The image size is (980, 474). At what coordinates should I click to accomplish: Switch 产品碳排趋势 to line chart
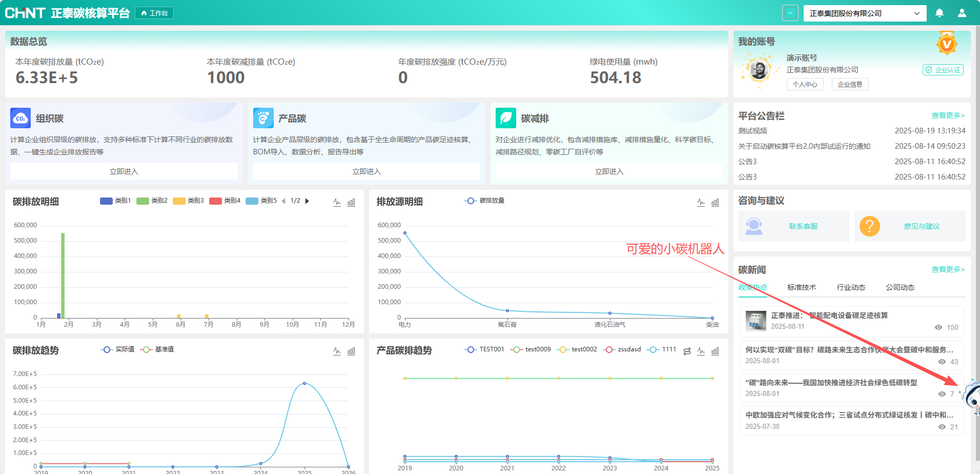(701, 351)
